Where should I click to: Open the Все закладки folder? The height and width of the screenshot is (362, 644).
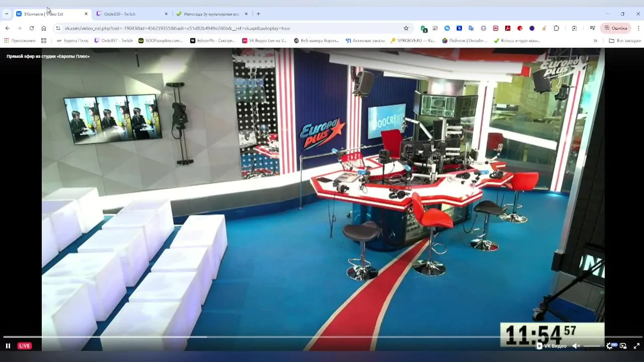(x=625, y=41)
